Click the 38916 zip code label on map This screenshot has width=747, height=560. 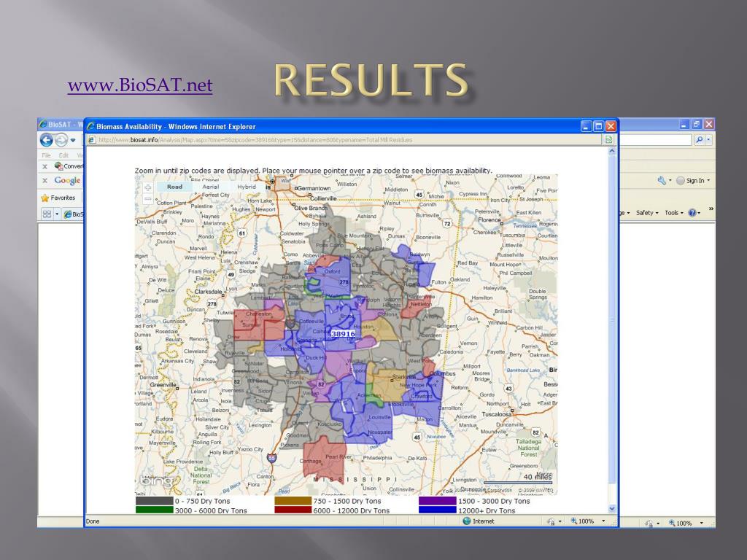[x=343, y=334]
